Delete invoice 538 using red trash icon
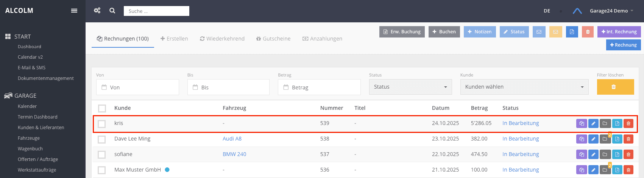 628,139
